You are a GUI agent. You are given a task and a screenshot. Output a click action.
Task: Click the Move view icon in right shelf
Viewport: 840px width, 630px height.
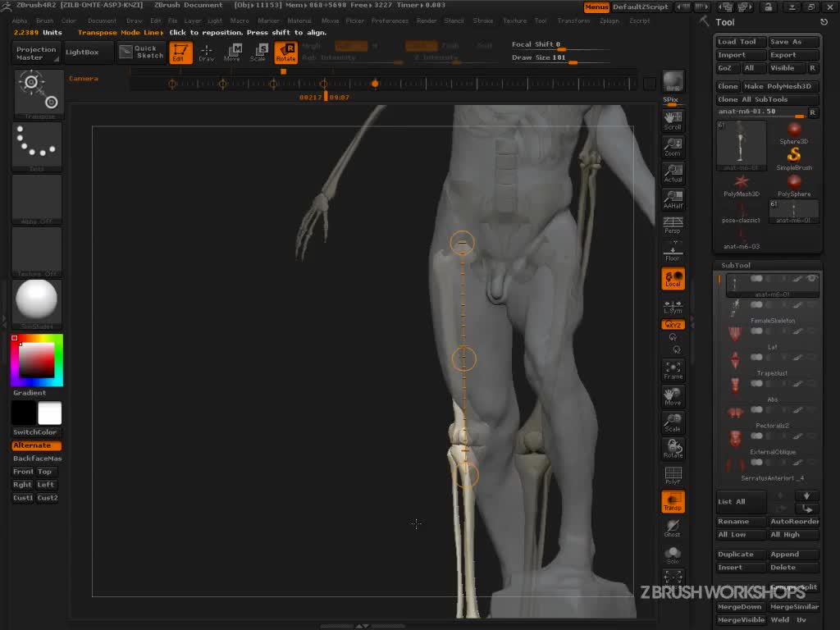pos(673,396)
